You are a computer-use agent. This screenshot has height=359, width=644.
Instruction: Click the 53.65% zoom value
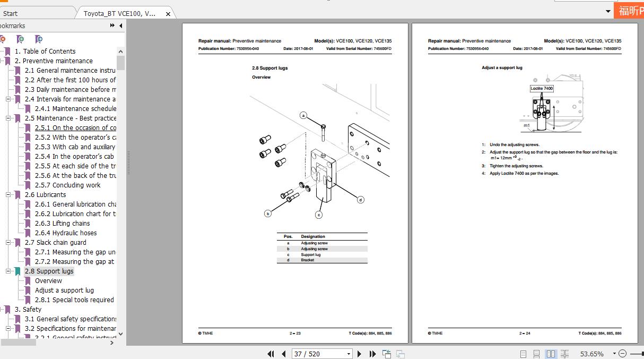click(x=592, y=354)
